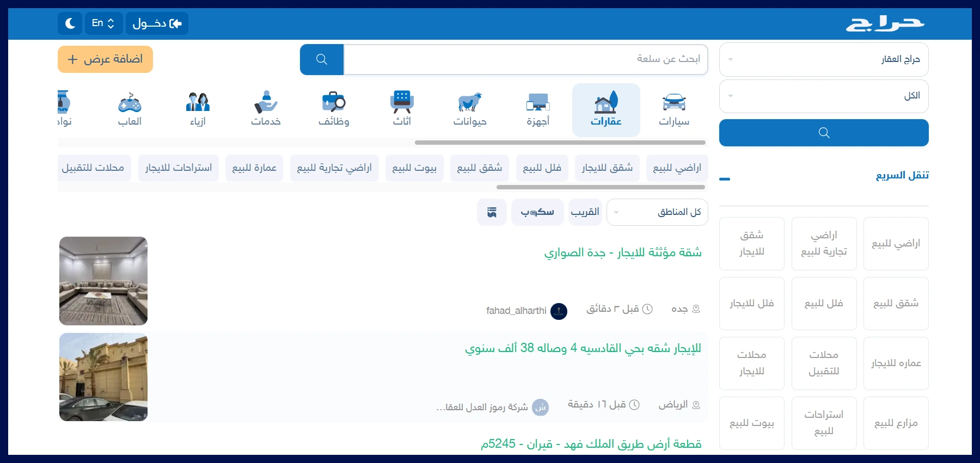Open the animals (حيوانات) category

point(470,109)
